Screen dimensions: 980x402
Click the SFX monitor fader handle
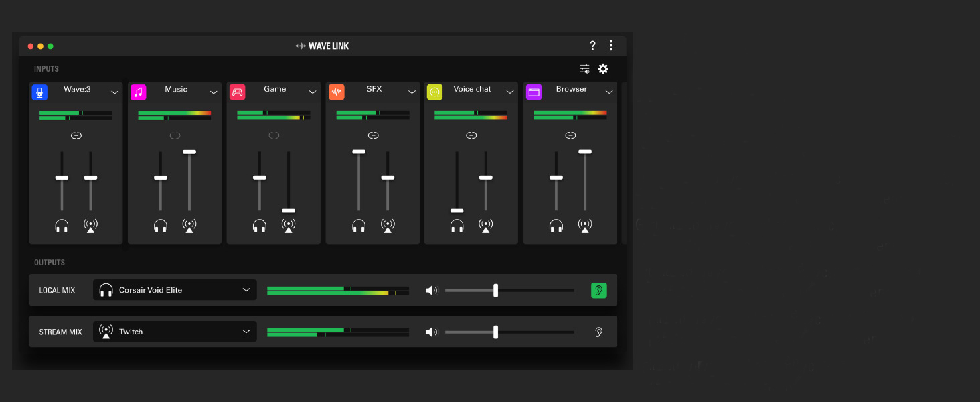(359, 152)
